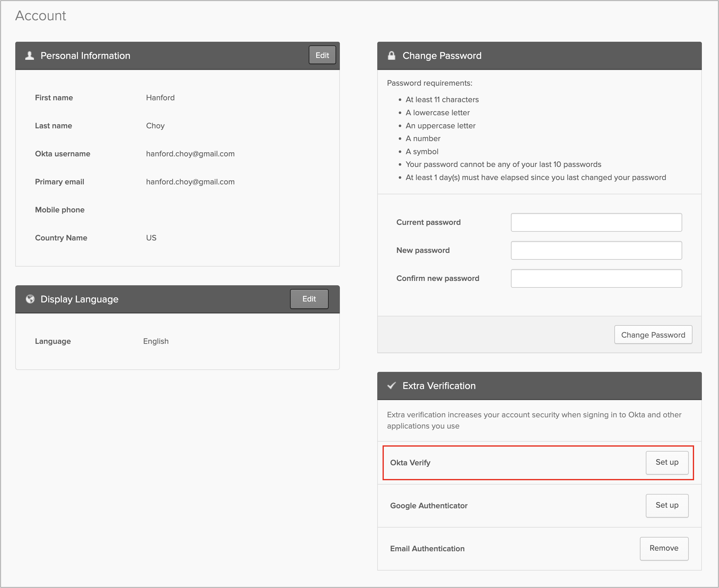Focus the Current password field
The image size is (719, 588).
pyautogui.click(x=596, y=222)
